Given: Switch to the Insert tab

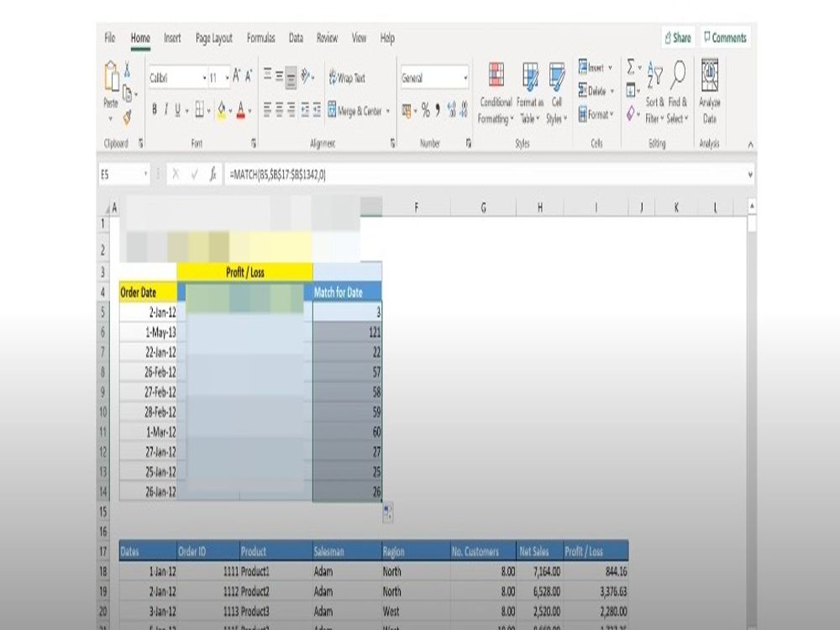Looking at the screenshot, I should click(172, 38).
